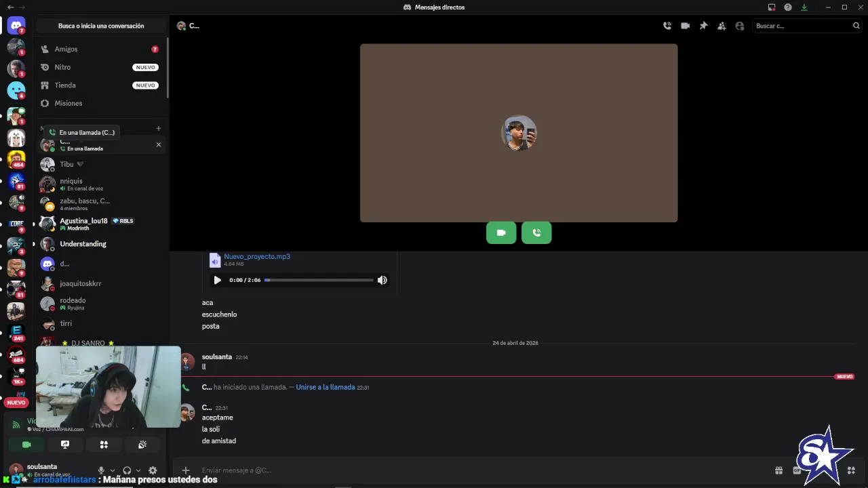Open DM with Agustina_lou18
This screenshot has width=868, height=488.
(101, 224)
